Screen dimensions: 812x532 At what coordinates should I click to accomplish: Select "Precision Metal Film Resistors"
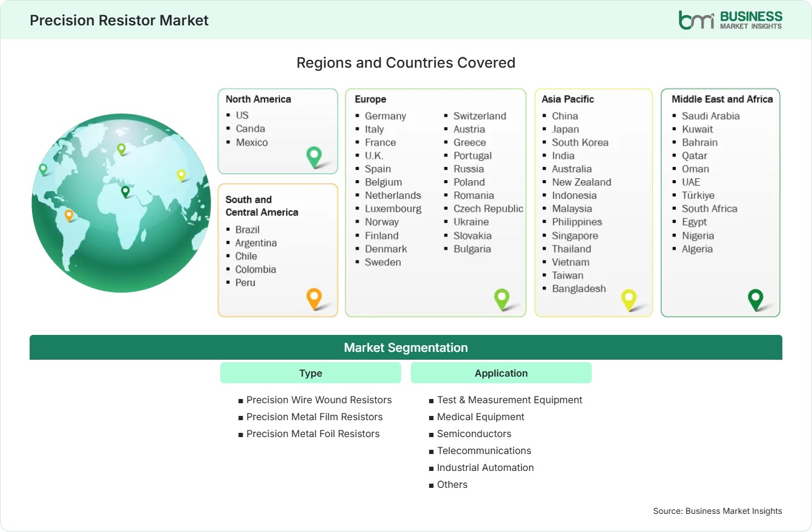(x=315, y=417)
